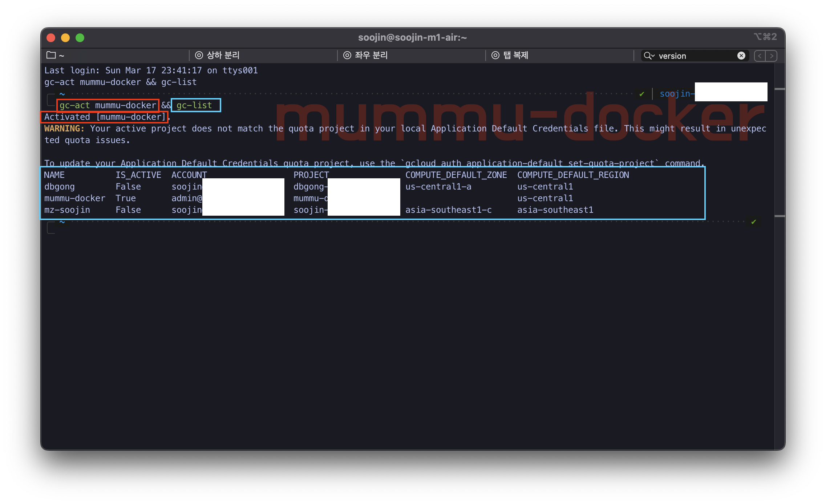Click the yellow WARNING label
826x504 pixels.
[64, 129]
